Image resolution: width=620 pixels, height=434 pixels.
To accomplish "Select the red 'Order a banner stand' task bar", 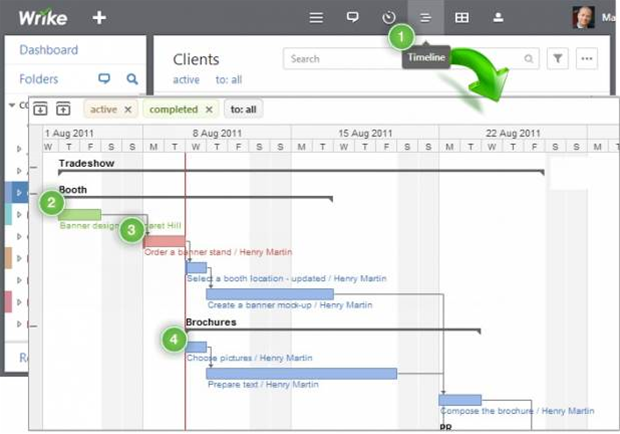I will [164, 241].
